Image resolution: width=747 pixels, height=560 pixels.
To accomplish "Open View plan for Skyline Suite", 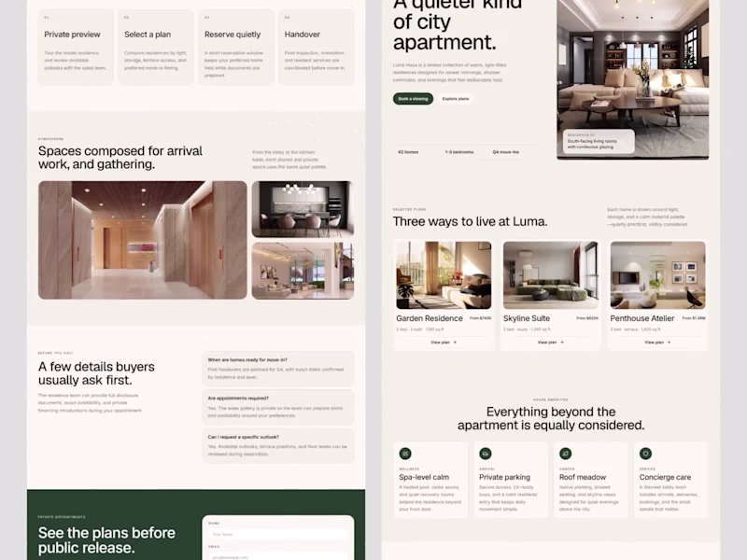I will 550,343.
